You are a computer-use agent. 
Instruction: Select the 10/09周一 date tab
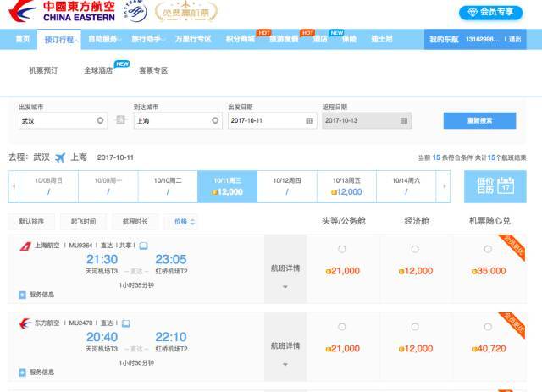pyautogui.click(x=108, y=186)
